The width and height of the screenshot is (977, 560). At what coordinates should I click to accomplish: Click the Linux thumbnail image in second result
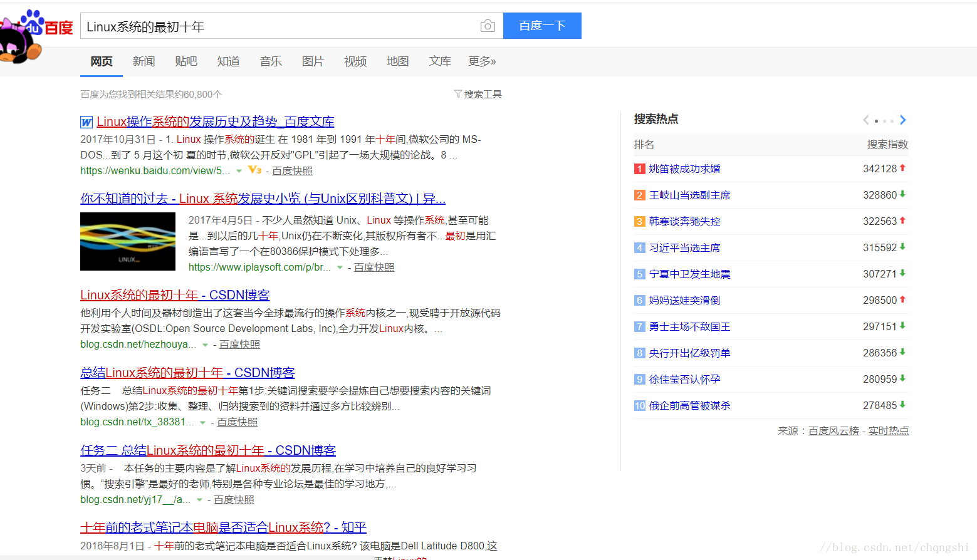coord(128,241)
